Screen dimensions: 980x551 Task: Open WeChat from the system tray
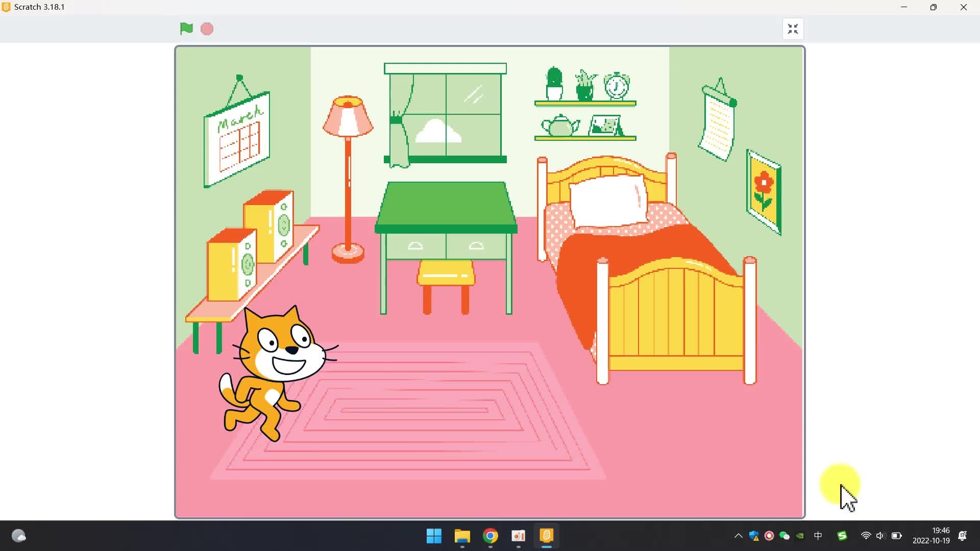click(785, 536)
